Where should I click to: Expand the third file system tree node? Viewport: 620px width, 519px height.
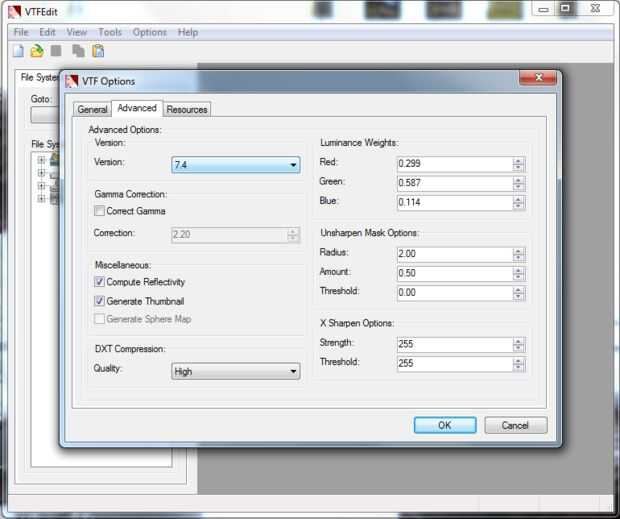(41, 186)
